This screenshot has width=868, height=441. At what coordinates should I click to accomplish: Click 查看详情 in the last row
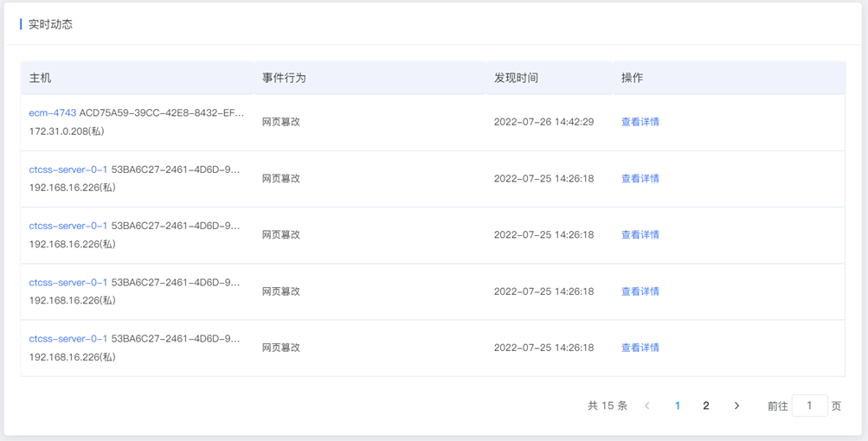(640, 348)
